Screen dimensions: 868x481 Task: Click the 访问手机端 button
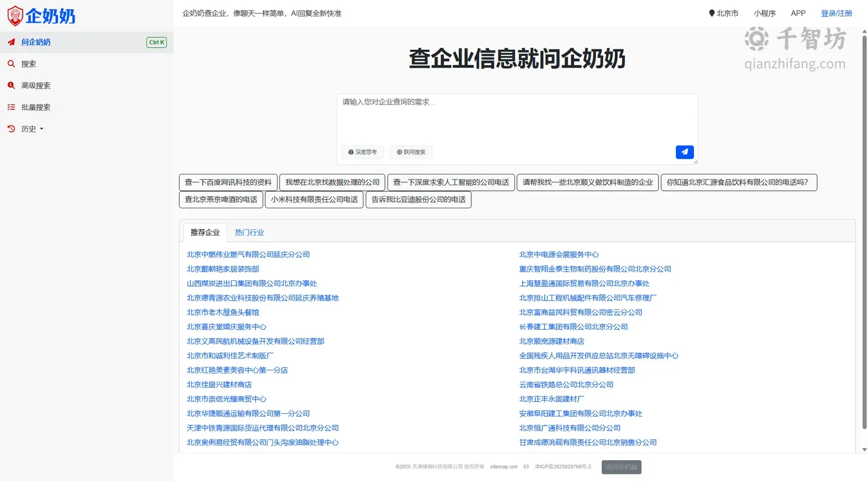pos(622,467)
